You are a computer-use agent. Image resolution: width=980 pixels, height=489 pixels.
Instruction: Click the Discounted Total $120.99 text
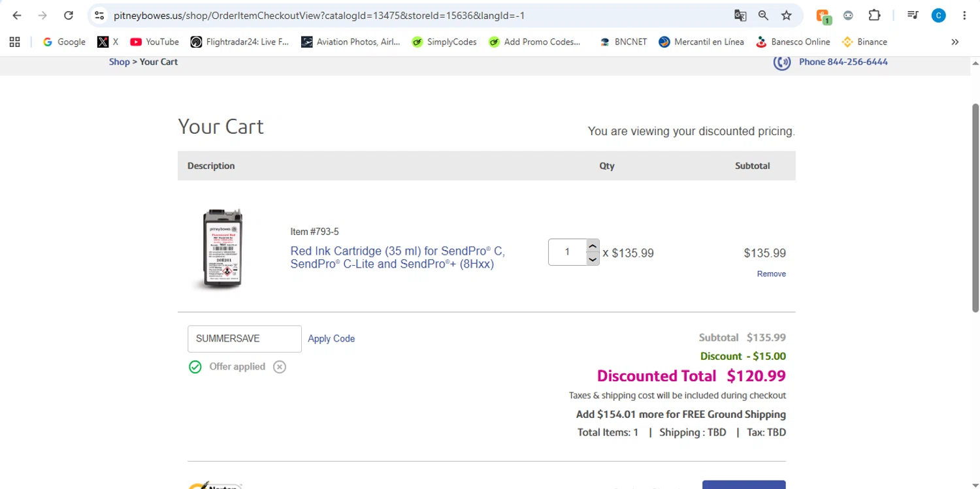point(691,376)
